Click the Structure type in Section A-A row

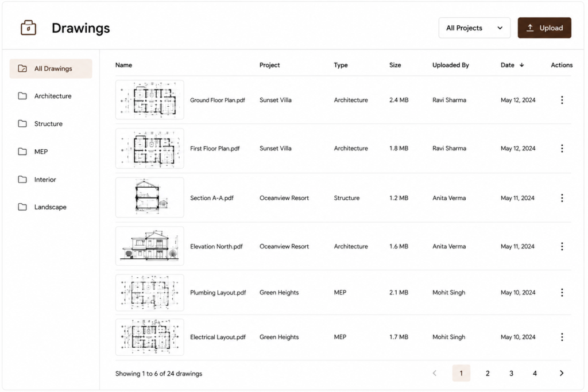(x=347, y=198)
